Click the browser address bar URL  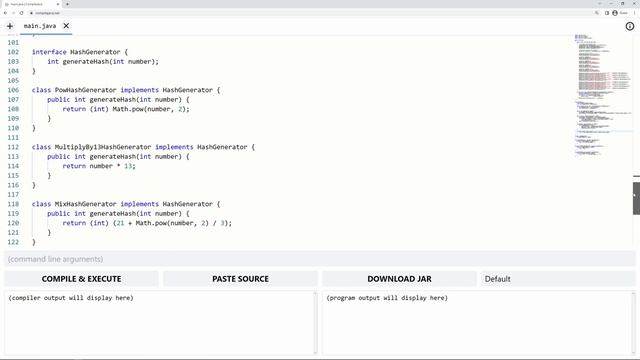click(47, 13)
